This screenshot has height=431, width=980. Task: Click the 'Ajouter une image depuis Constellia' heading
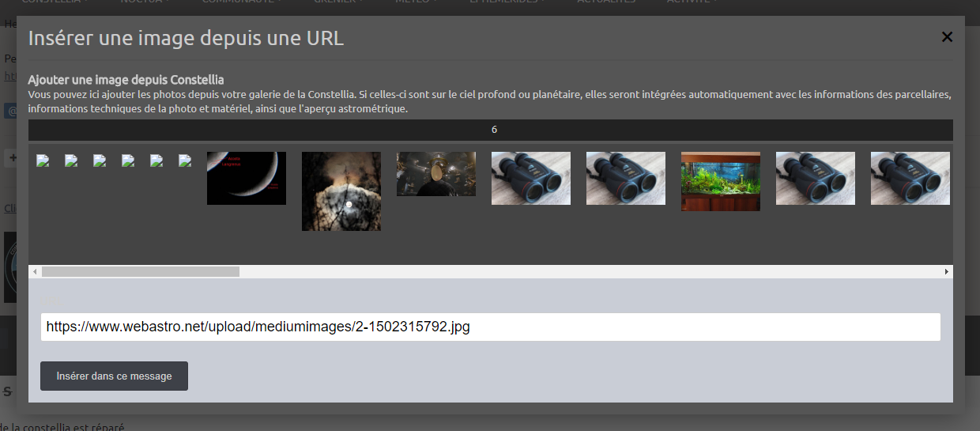126,80
